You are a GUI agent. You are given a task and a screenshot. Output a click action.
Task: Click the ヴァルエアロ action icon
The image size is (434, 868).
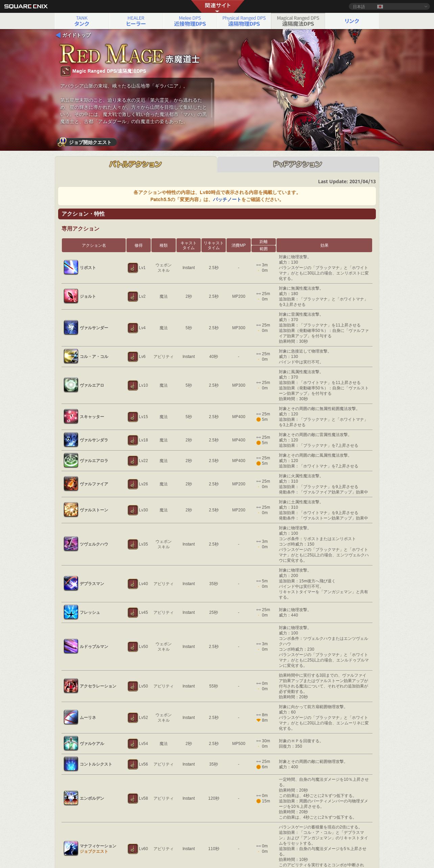(x=71, y=385)
